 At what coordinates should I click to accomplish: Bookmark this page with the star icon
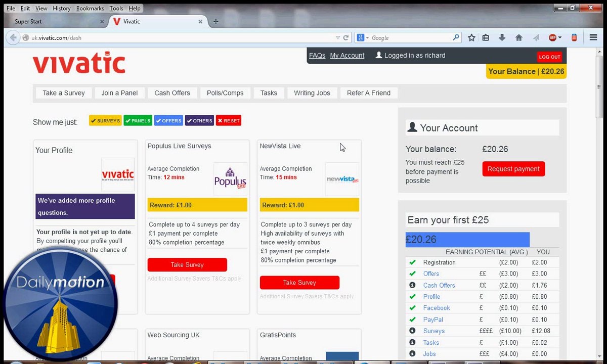coord(471,37)
